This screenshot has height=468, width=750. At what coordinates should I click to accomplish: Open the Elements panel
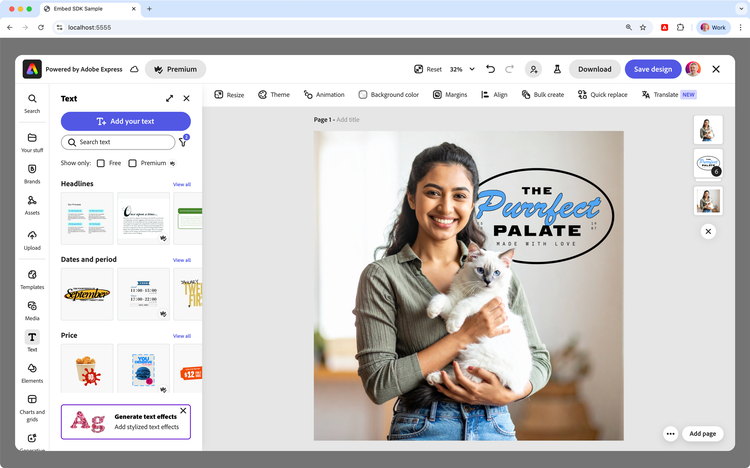(32, 372)
